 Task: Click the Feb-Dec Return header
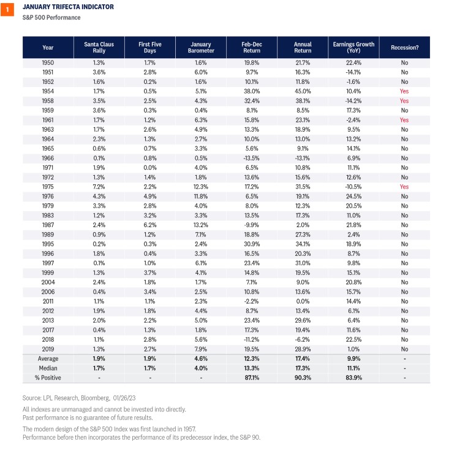pyautogui.click(x=252, y=47)
